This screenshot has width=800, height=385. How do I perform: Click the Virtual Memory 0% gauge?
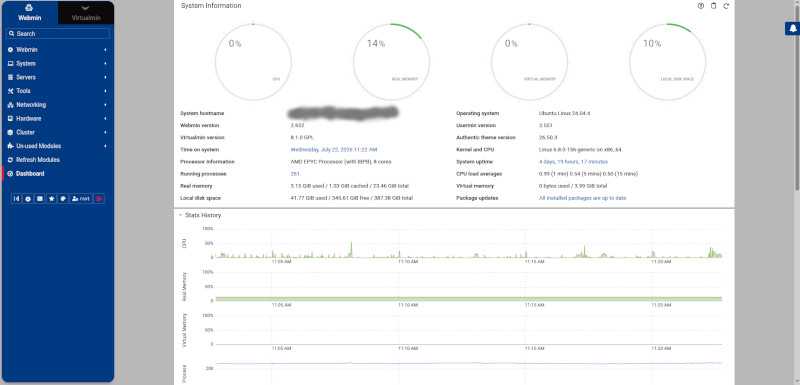pos(530,62)
